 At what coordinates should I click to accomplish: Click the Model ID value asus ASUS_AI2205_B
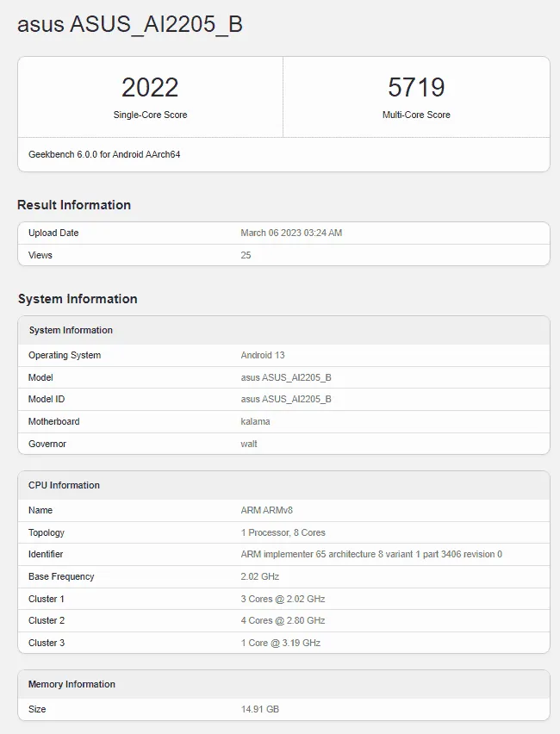click(286, 399)
